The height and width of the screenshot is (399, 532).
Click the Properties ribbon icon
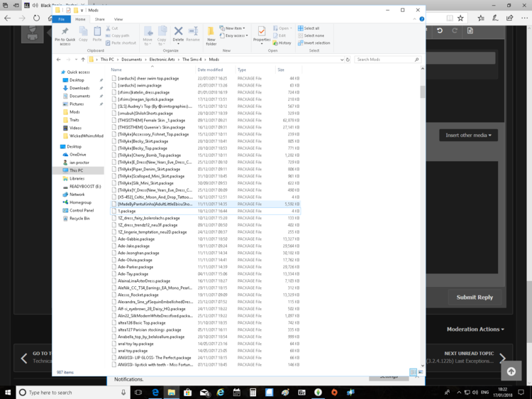tap(262, 35)
